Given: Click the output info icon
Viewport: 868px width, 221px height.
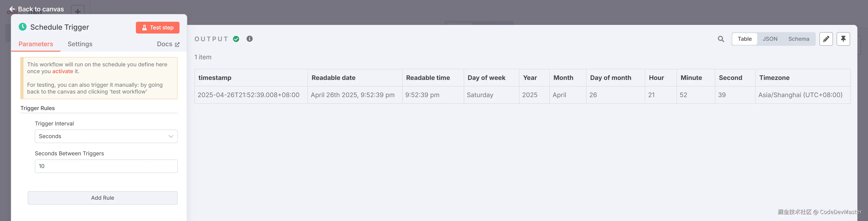Looking at the screenshot, I should (x=249, y=39).
